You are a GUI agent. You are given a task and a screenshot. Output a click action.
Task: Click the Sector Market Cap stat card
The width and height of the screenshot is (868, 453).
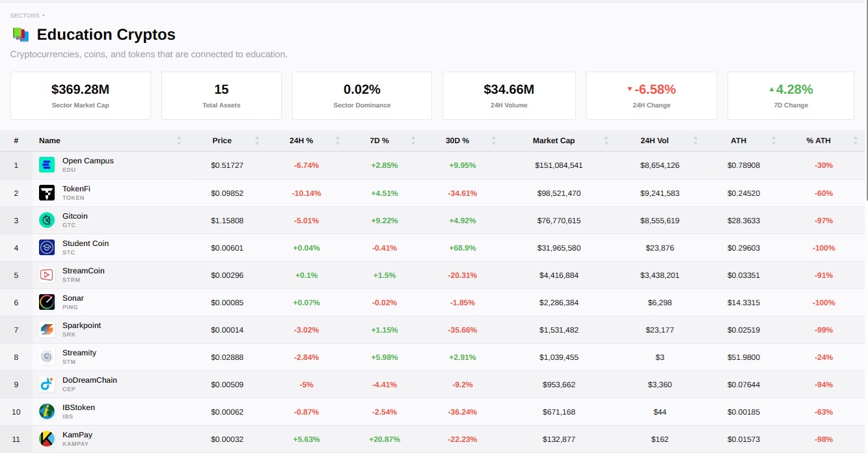[81, 96]
